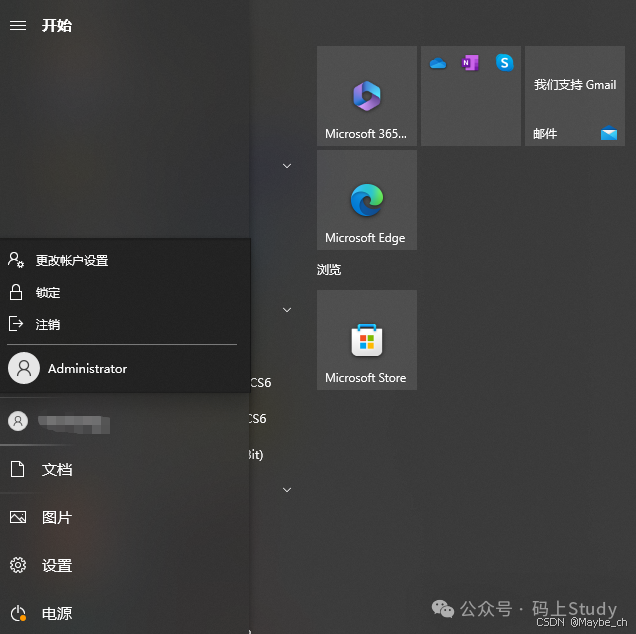The width and height of the screenshot is (636, 634).
Task: Open Power options
Action: [125, 613]
